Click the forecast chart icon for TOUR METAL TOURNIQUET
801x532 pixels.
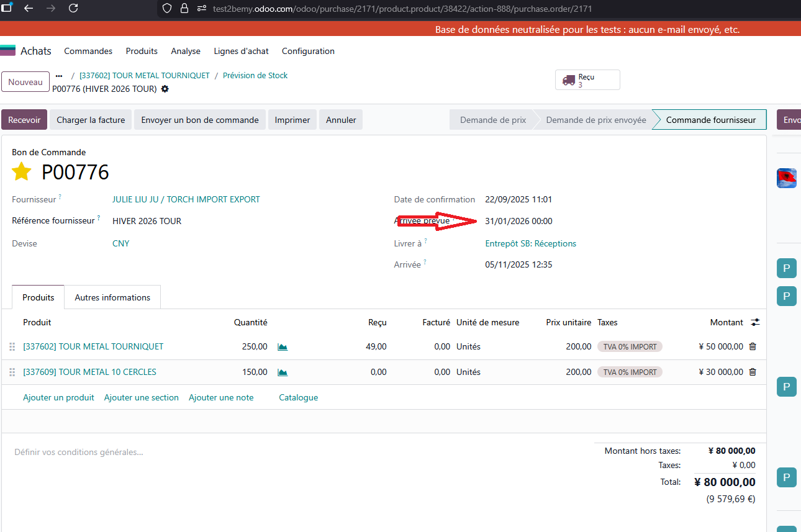tap(283, 347)
